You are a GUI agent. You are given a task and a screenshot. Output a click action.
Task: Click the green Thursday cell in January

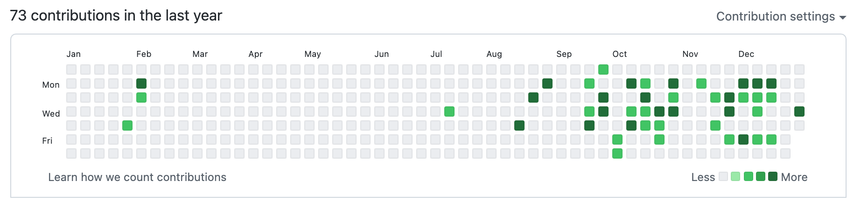click(x=127, y=125)
